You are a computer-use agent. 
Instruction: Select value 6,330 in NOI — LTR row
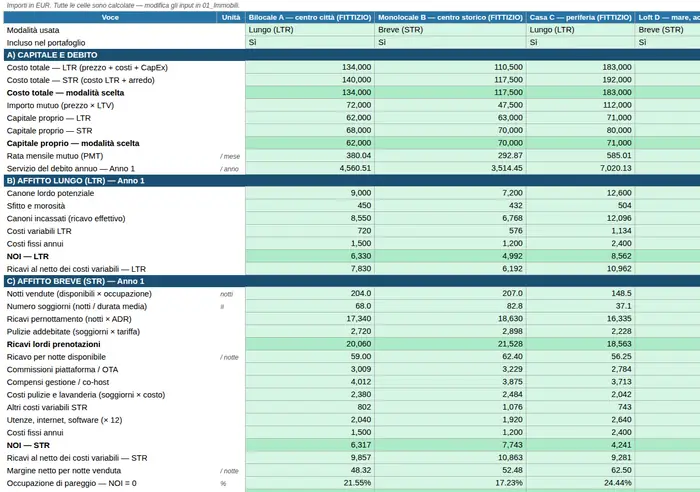pos(361,256)
